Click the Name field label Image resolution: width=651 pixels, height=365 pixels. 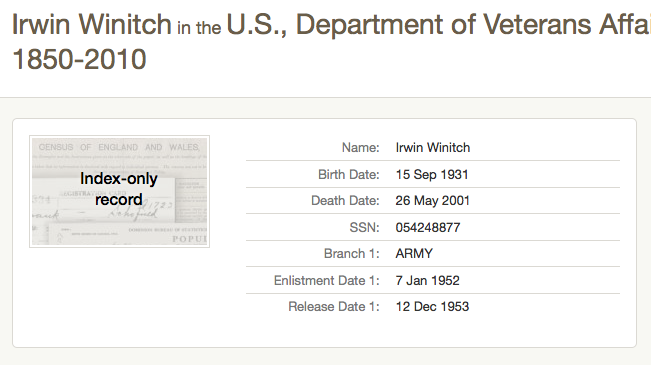[x=360, y=147]
